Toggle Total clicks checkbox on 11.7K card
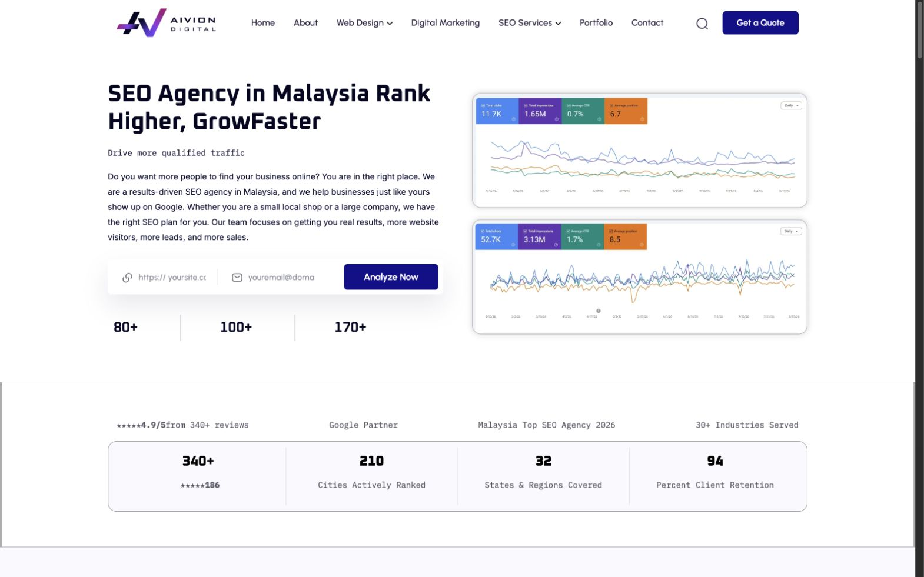924x577 pixels. (x=483, y=106)
